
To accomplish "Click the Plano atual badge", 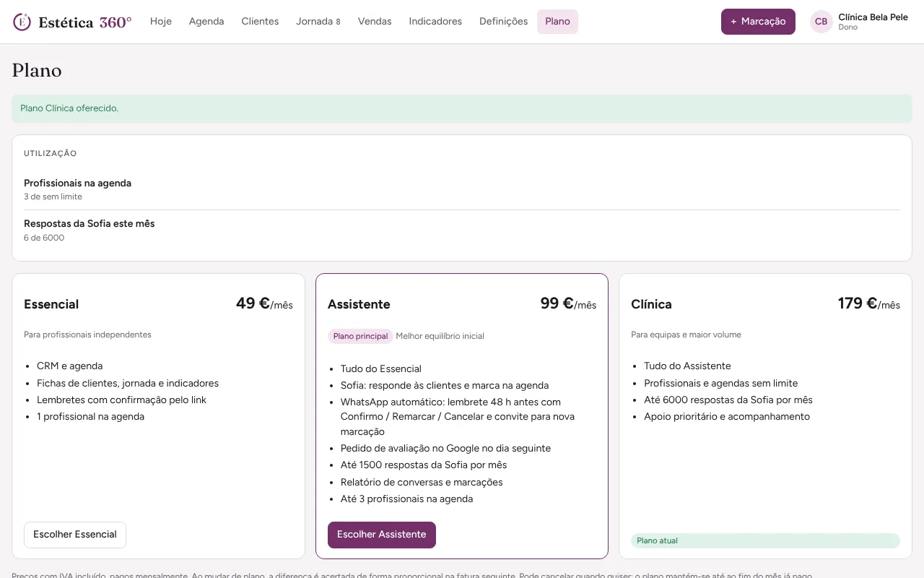I will click(x=765, y=540).
